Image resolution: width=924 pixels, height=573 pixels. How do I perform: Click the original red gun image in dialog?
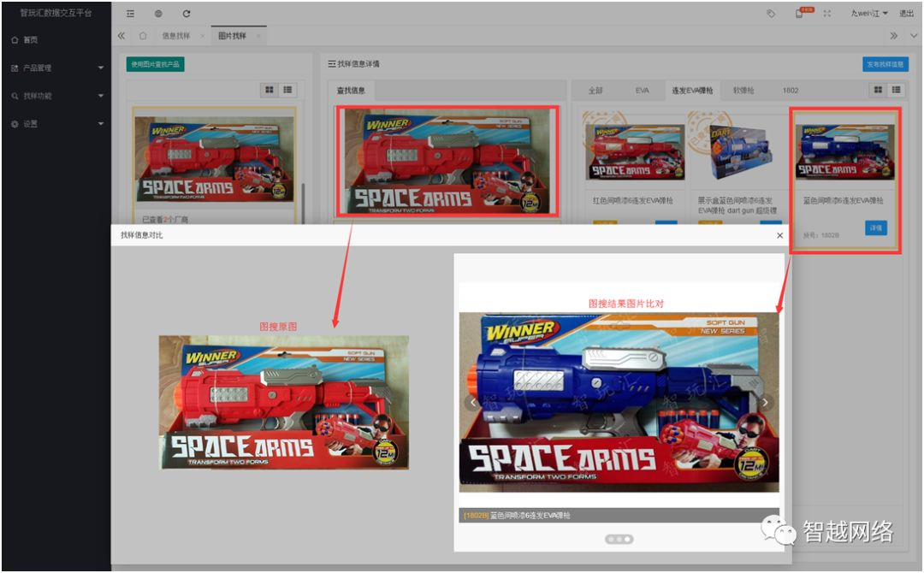(x=283, y=402)
